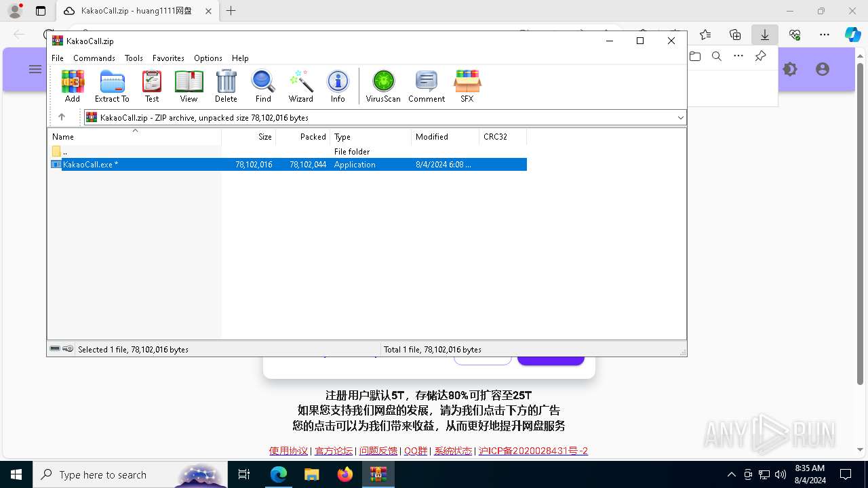This screenshot has width=868, height=488.
Task: Sort by the Size column header
Action: pyautogui.click(x=249, y=137)
